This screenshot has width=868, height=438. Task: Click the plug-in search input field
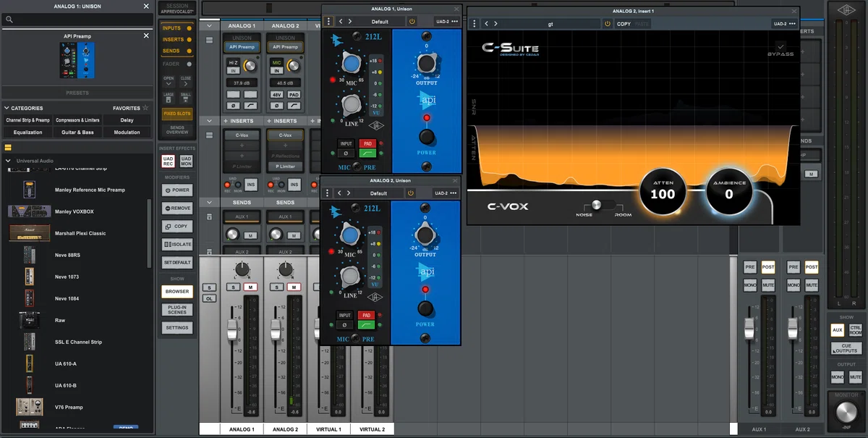(77, 20)
